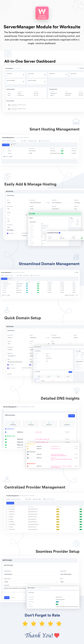This screenshot has width=84, height=644.
Task: Open Provider Type dropdown in Add Provider
Action: (x=30, y=582)
